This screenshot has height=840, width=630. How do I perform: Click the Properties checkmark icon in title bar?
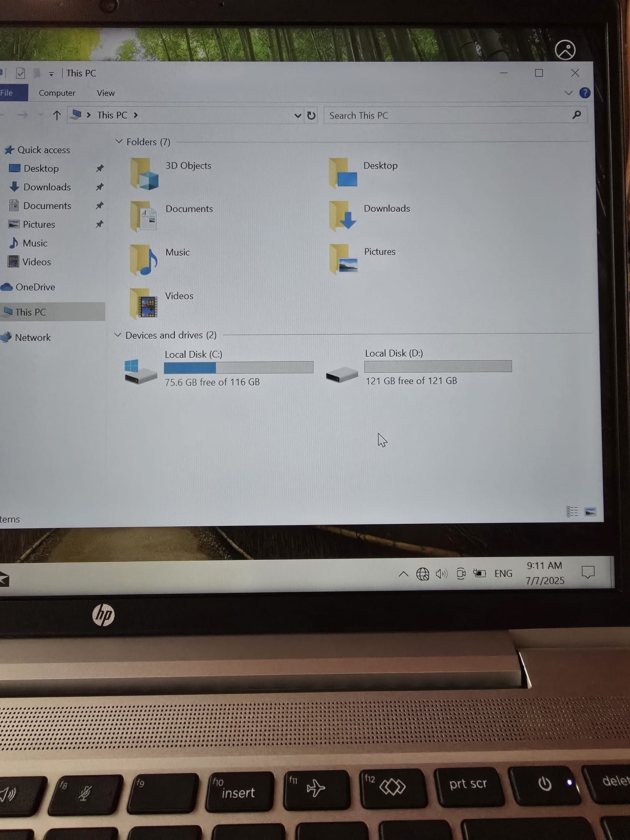click(20, 73)
